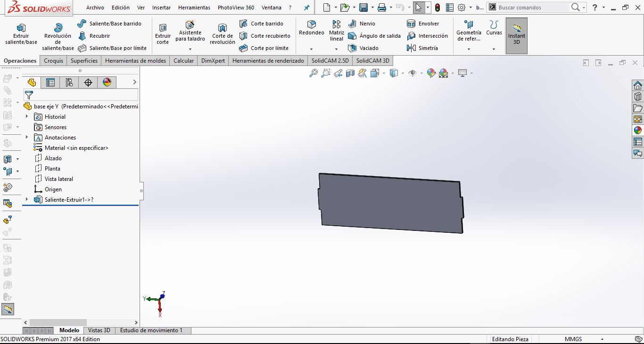Open Asistente para taladro dropdown arrow
The height and width of the screenshot is (344, 644).
190,49
